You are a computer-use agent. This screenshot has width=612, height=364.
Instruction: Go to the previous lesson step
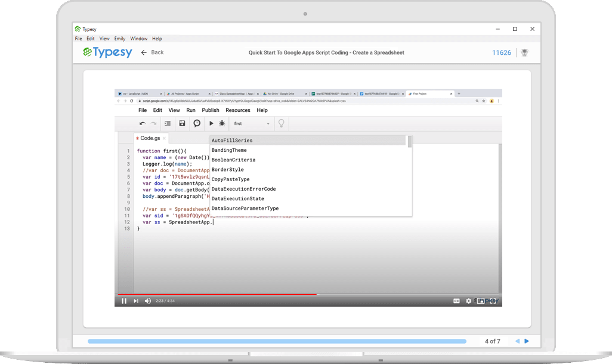518,341
